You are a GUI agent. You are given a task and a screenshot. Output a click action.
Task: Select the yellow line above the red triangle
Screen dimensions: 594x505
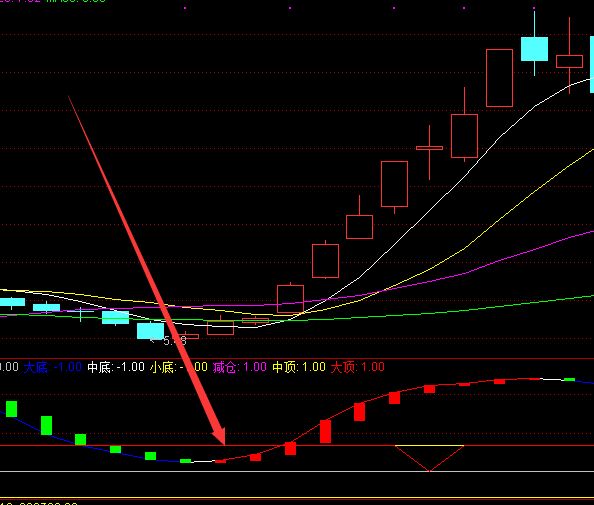point(429,446)
